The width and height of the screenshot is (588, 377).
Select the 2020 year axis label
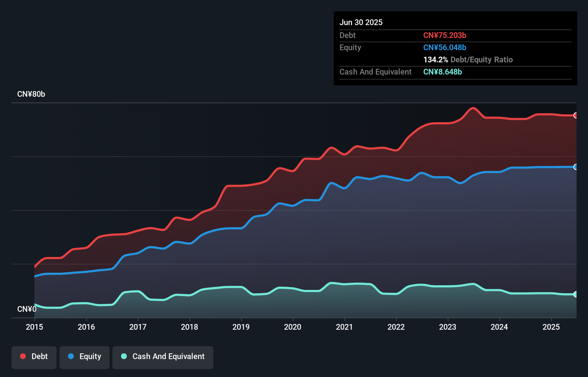[293, 327]
